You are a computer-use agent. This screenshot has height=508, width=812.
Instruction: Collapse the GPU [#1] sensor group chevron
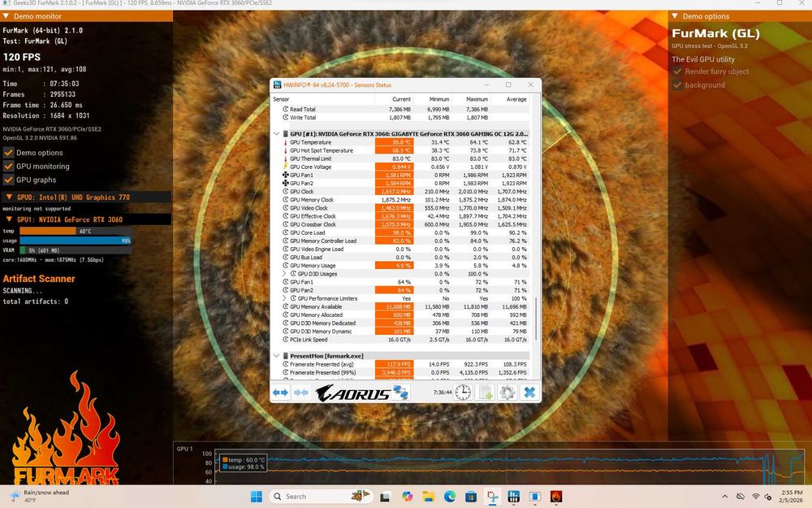pyautogui.click(x=277, y=134)
